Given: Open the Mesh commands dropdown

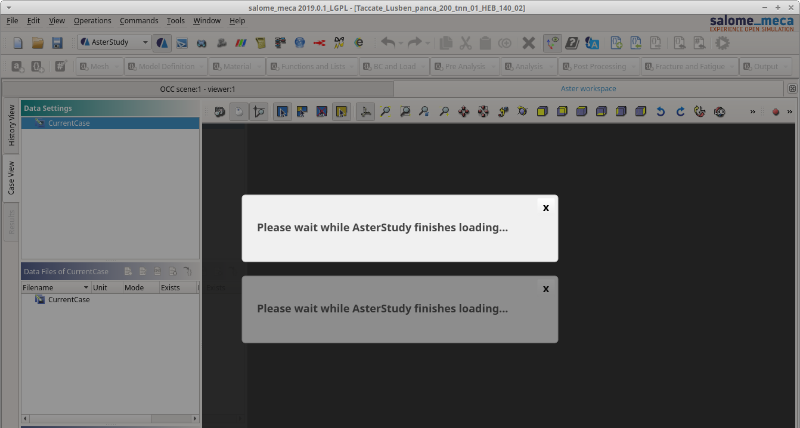Looking at the screenshot, I should coord(100,66).
